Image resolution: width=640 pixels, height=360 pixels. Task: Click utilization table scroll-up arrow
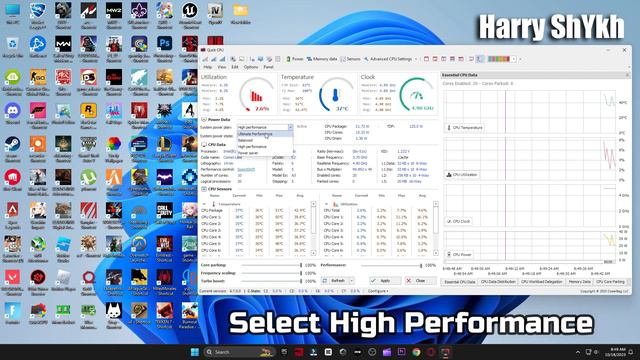(x=436, y=204)
